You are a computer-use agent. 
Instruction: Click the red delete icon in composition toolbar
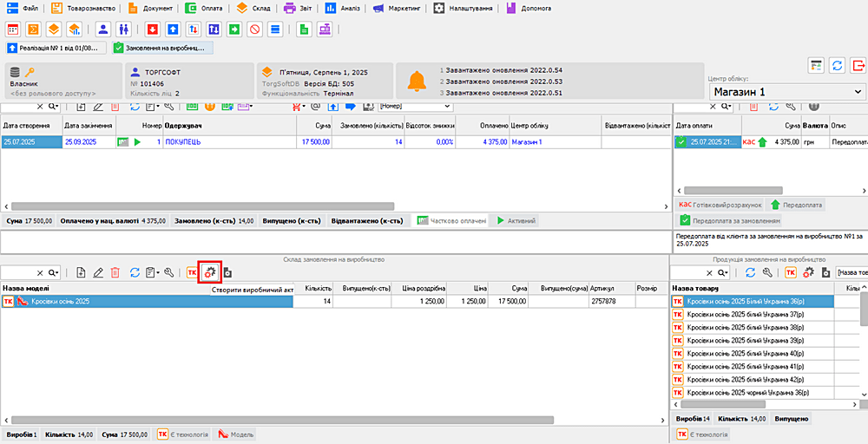tap(115, 272)
